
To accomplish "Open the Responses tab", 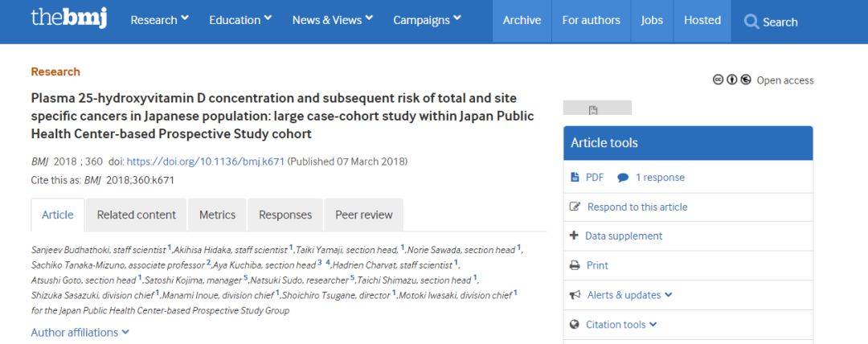I will click(x=285, y=215).
